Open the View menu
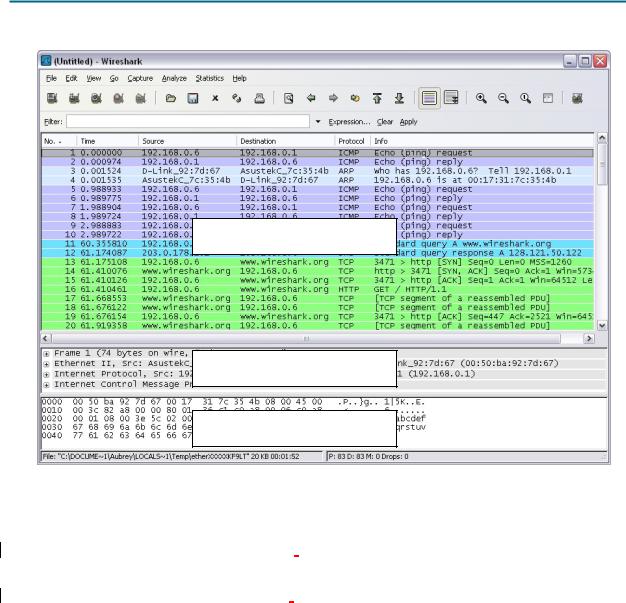The image size is (626, 603). coord(94,78)
